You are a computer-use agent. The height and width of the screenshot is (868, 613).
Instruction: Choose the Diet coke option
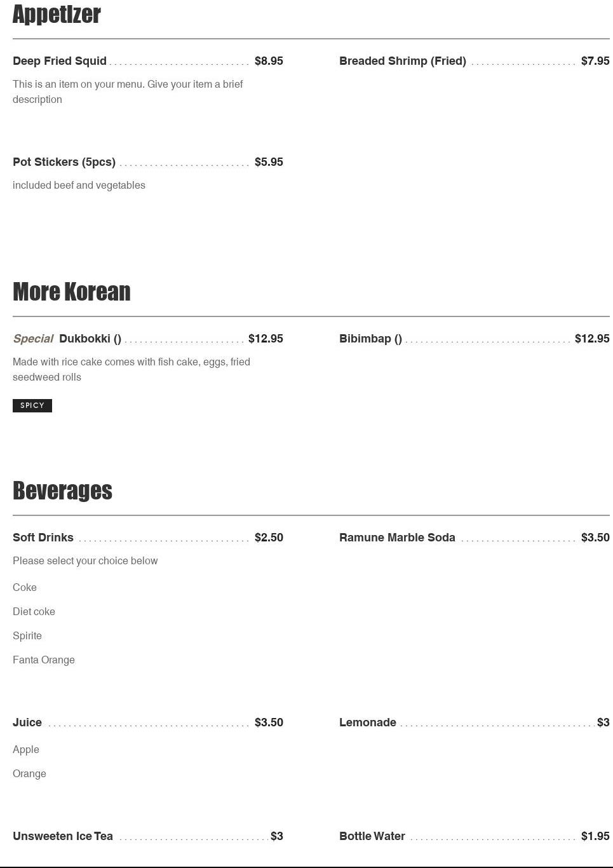(x=34, y=612)
